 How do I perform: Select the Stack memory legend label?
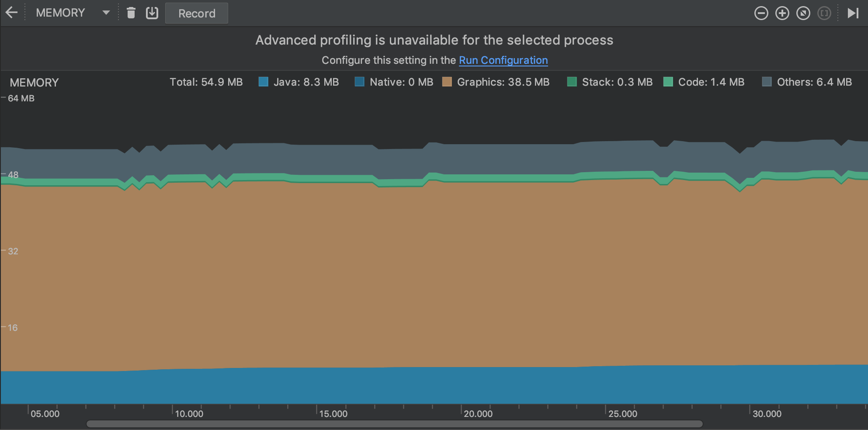617,82
